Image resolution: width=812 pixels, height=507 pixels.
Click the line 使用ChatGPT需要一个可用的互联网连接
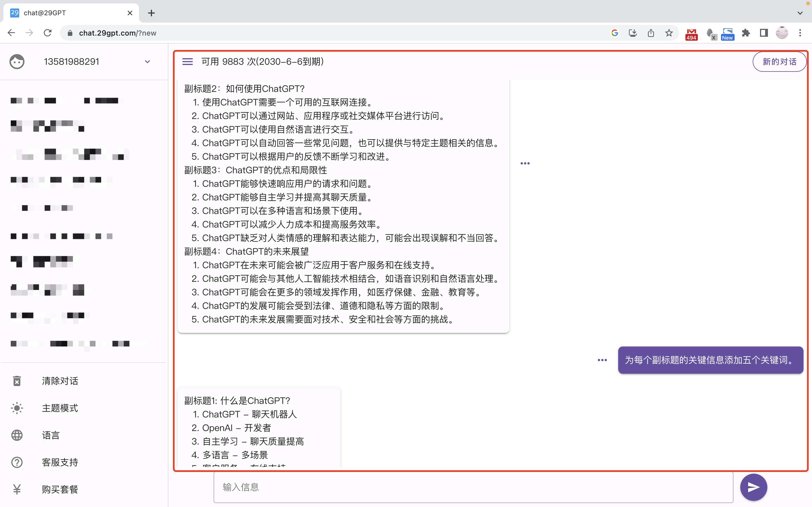[288, 102]
